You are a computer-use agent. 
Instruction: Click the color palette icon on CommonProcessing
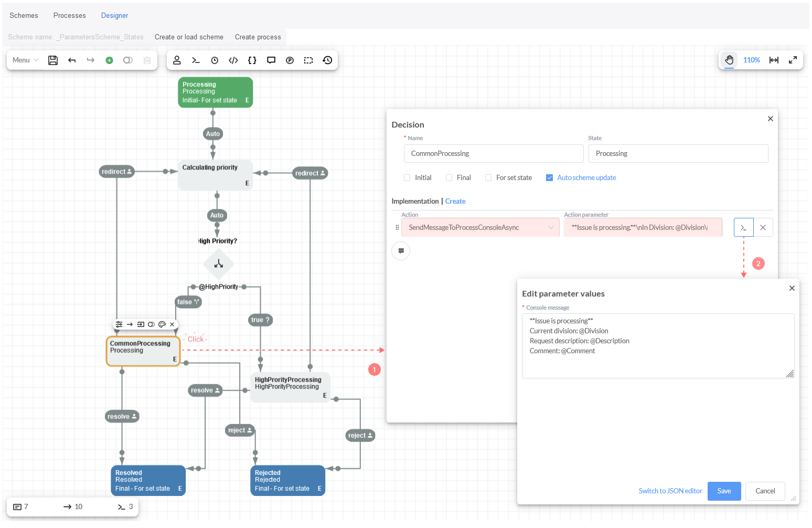tap(162, 324)
